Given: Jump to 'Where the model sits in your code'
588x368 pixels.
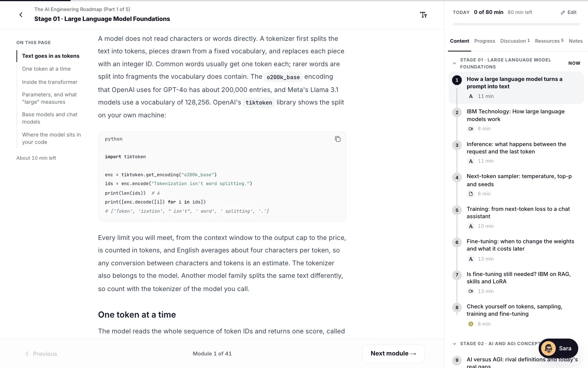Looking at the screenshot, I should (51, 138).
